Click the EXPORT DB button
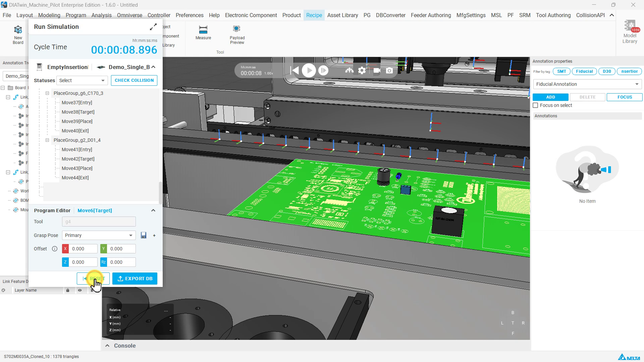The height and width of the screenshot is (362, 644). 135,279
